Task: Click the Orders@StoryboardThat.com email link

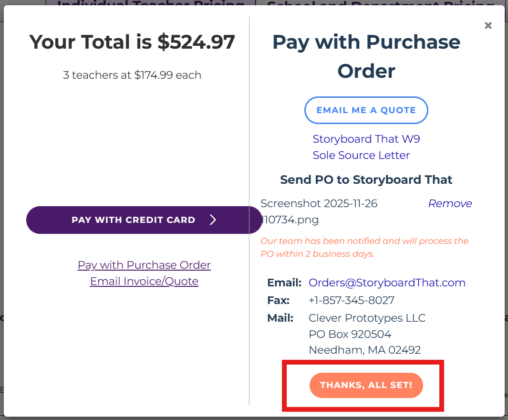Action: [x=387, y=283]
